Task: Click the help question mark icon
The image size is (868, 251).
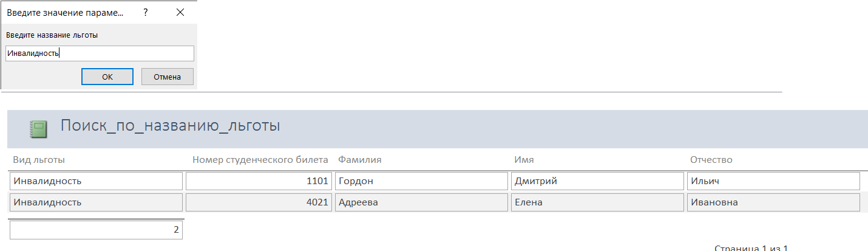Action: (x=146, y=12)
